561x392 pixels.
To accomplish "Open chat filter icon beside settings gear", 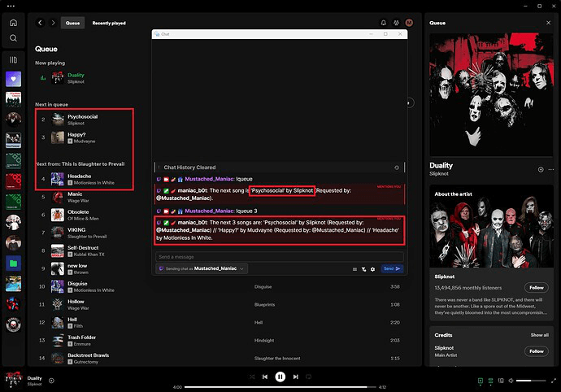I will [363, 269].
